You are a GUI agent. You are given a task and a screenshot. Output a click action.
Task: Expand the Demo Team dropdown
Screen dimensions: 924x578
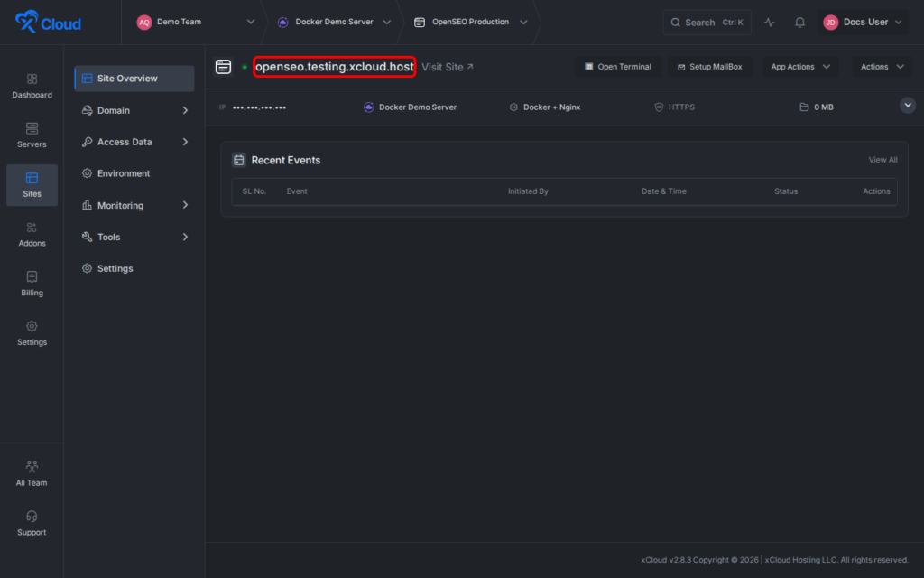pos(251,22)
